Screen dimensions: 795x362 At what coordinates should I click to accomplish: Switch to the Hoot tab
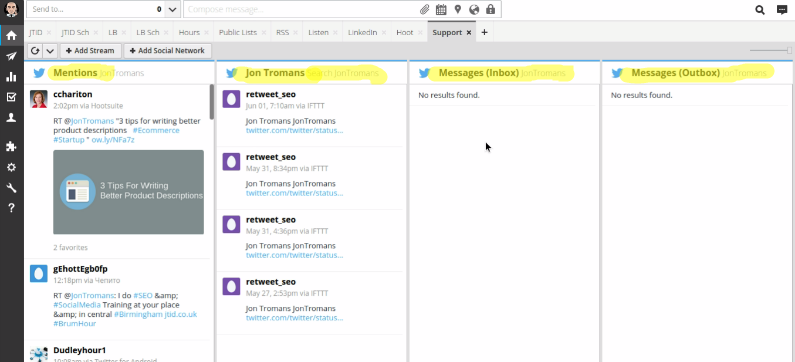[x=405, y=32]
